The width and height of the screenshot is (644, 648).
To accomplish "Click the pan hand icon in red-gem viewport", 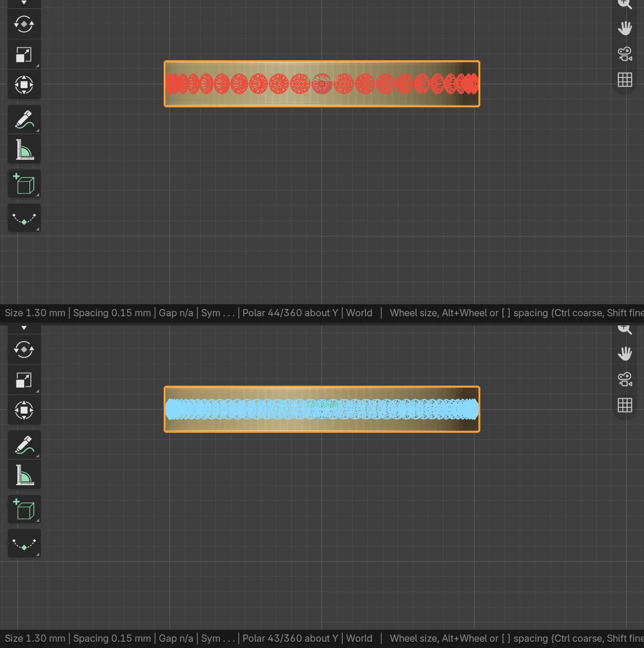I will (625, 28).
